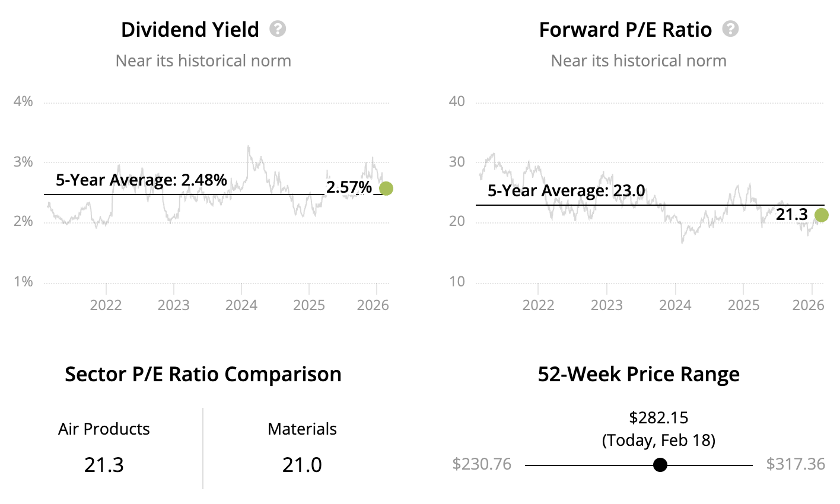The image size is (840, 504).
Task: Click the Dividend Yield help icon
Action: pos(278,29)
